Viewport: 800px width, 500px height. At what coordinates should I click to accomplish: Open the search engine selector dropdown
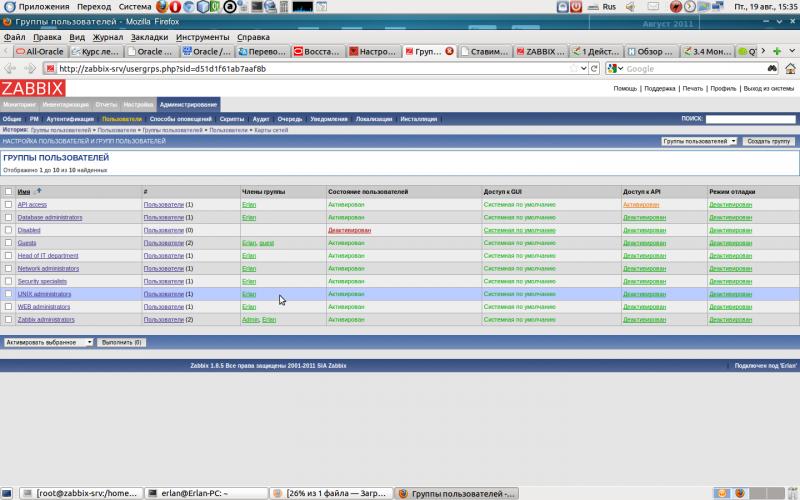point(616,68)
